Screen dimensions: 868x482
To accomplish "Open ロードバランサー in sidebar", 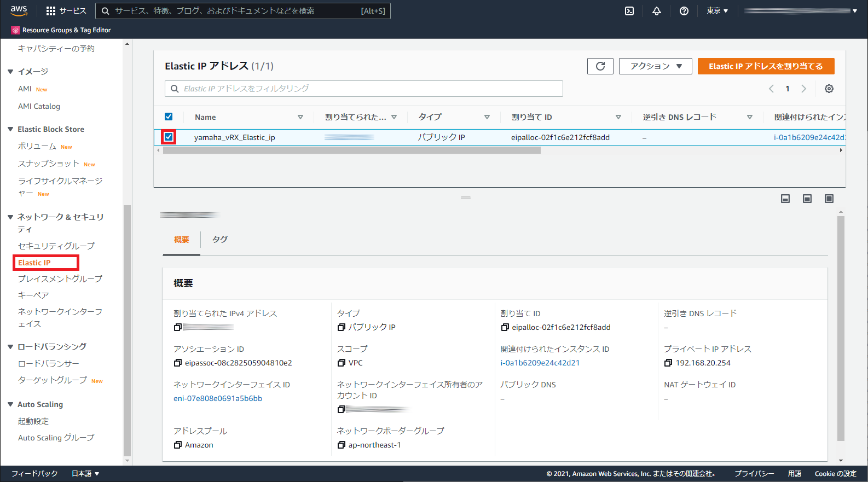I will click(49, 364).
